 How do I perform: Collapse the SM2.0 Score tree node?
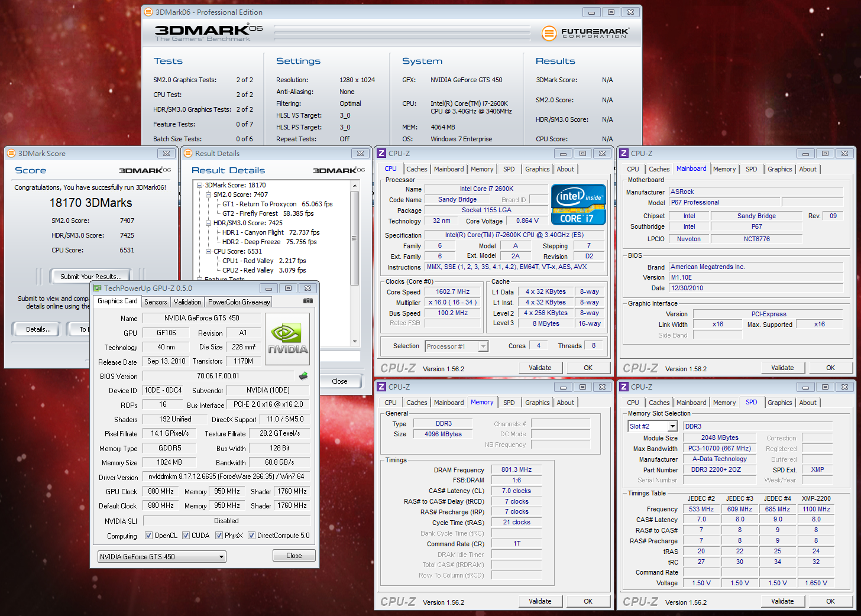[x=208, y=194]
